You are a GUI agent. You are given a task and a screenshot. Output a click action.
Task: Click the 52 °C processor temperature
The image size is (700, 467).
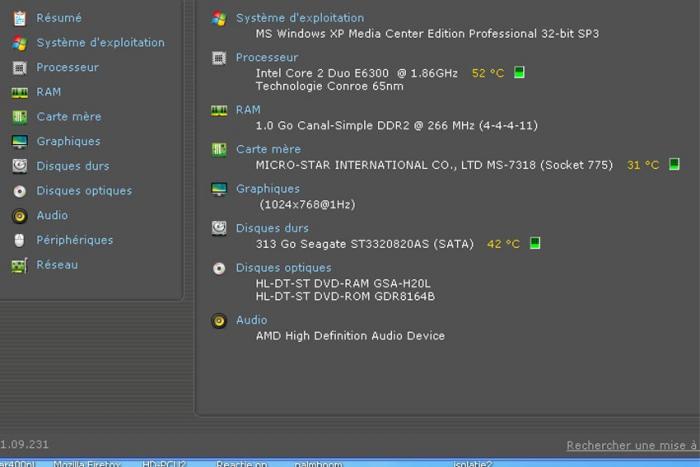click(x=488, y=73)
